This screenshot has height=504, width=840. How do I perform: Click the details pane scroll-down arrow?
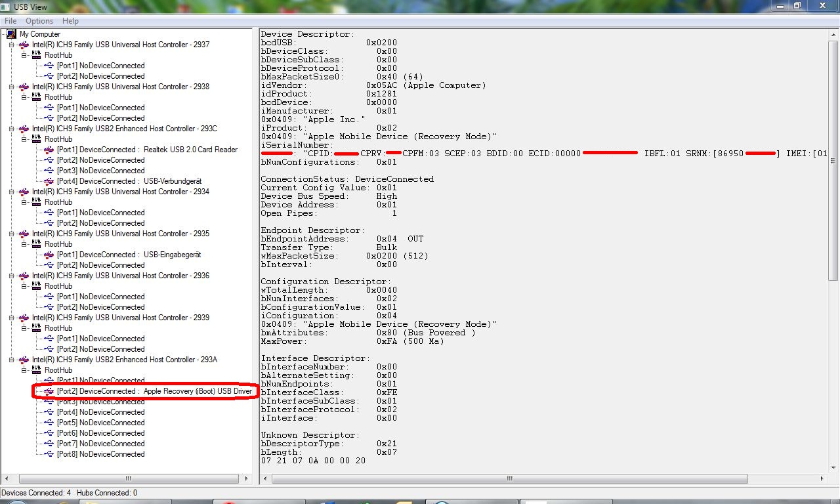833,467
